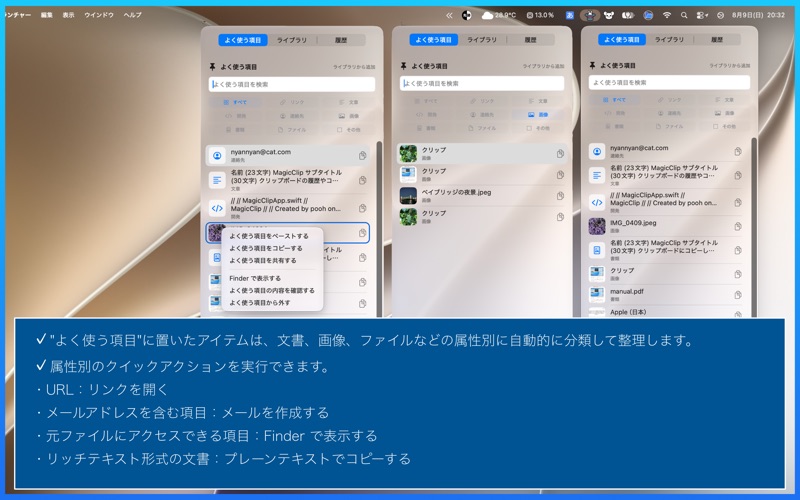Toggle すべて filter in the left panel
800x500 pixels.
pyautogui.click(x=235, y=102)
